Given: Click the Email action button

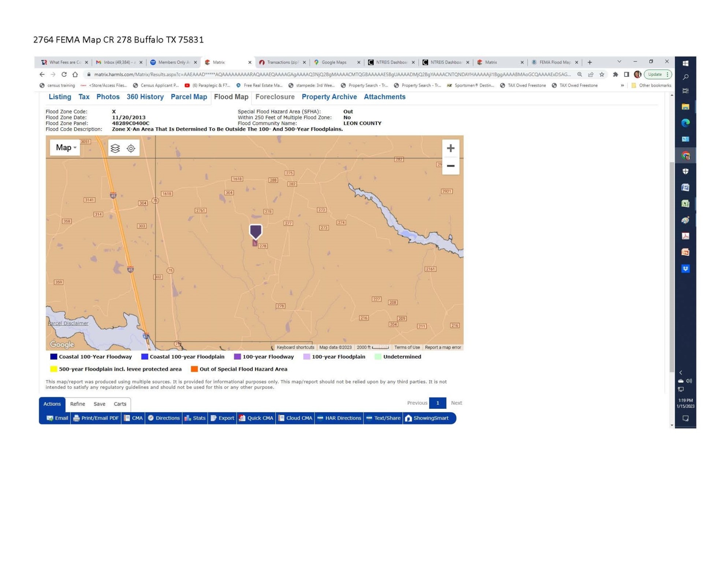Looking at the screenshot, I should [x=57, y=418].
